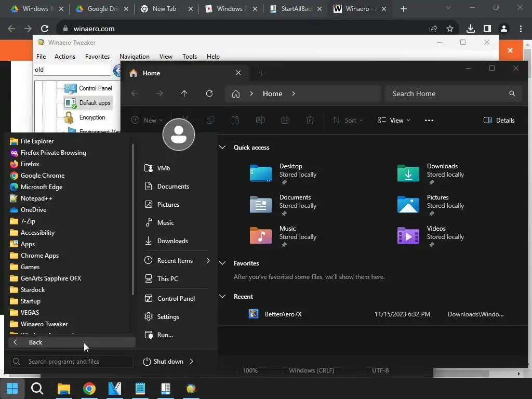Open the View dropdown in Explorer
The height and width of the screenshot is (399, 532).
tap(394, 120)
